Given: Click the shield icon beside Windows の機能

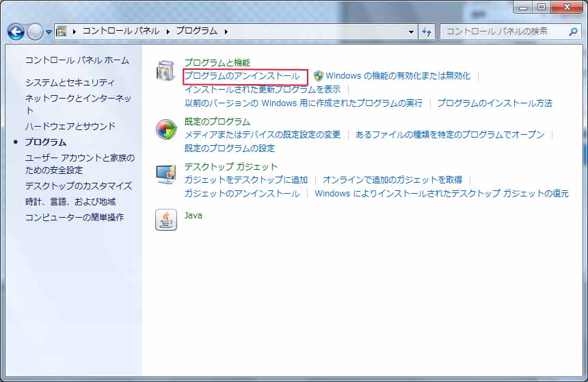Looking at the screenshot, I should tap(319, 76).
